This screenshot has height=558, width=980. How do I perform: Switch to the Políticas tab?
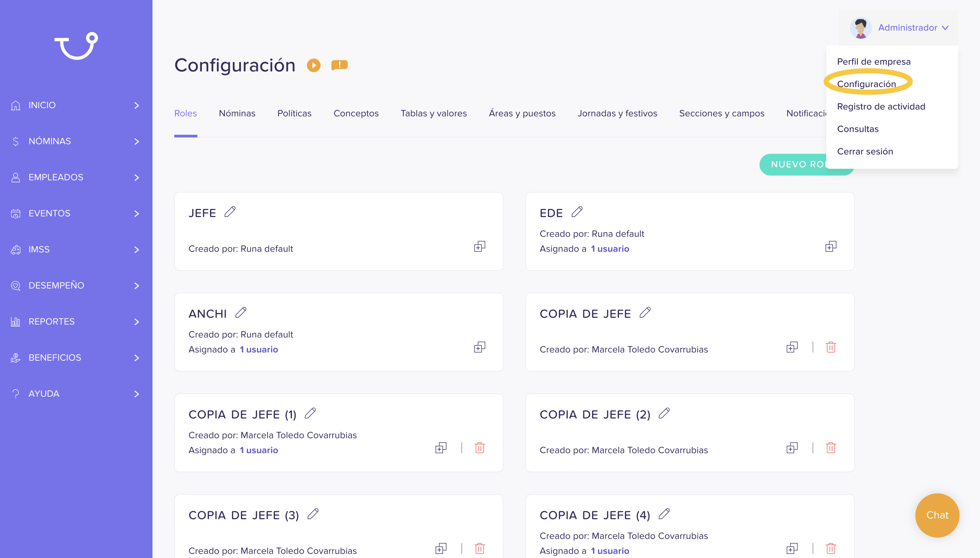click(x=294, y=113)
